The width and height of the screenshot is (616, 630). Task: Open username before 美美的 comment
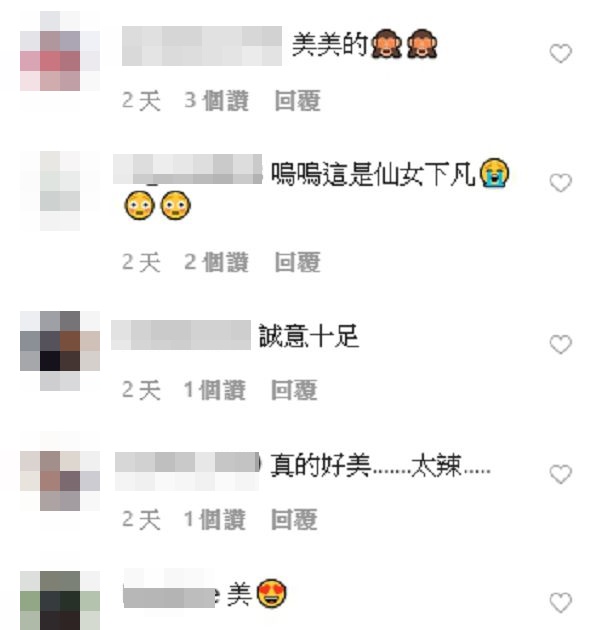pyautogui.click(x=202, y=46)
